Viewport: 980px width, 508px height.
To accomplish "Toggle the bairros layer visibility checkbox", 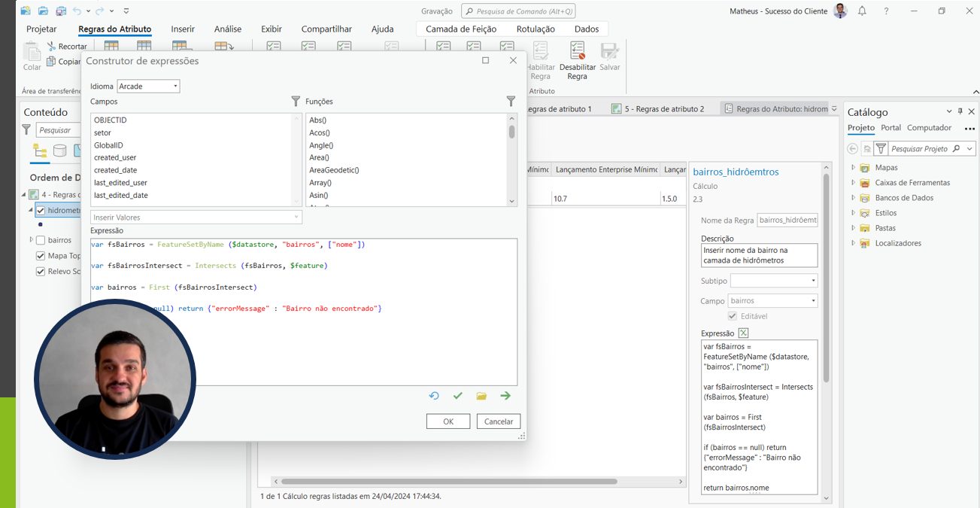I will click(41, 240).
